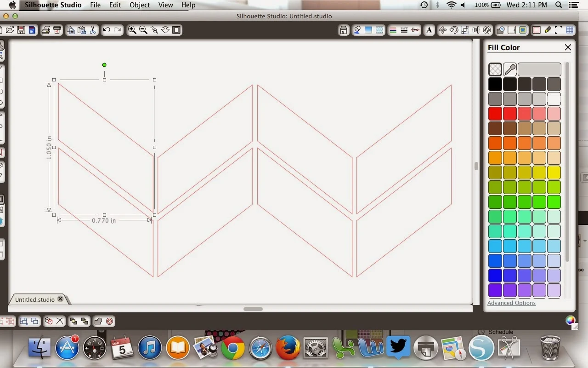Zoom in on the canvas
This screenshot has height=368, width=588.
[x=132, y=30]
